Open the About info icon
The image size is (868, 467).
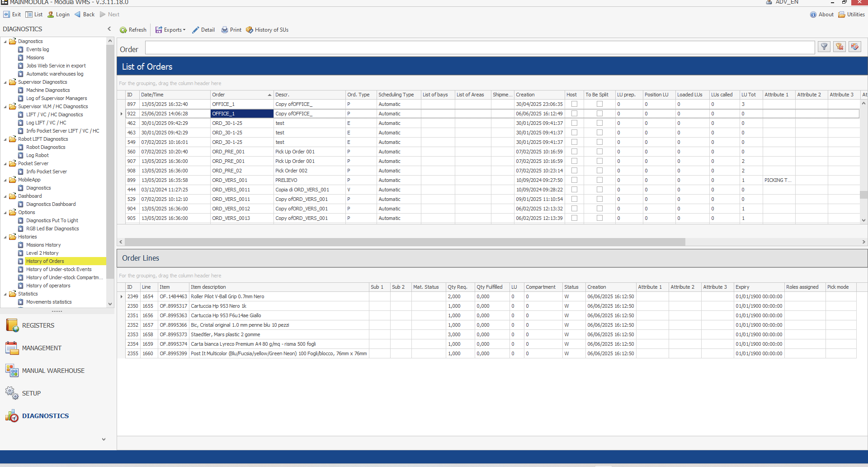813,14
